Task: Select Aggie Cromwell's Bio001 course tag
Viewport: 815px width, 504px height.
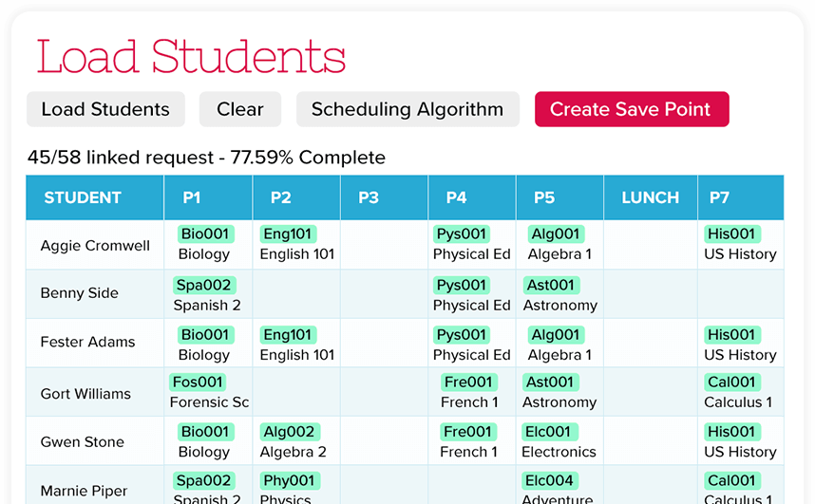Action: click(x=204, y=233)
